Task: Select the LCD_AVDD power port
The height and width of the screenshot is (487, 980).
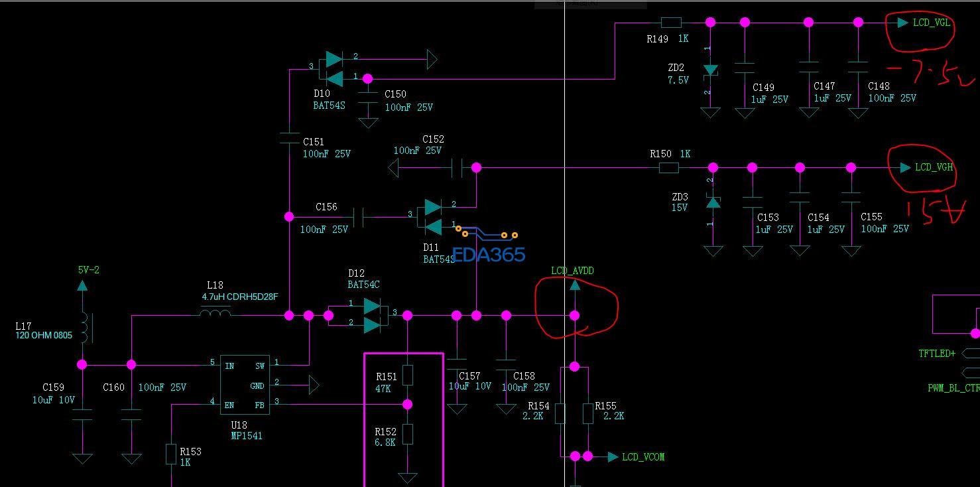Action: coord(575,285)
